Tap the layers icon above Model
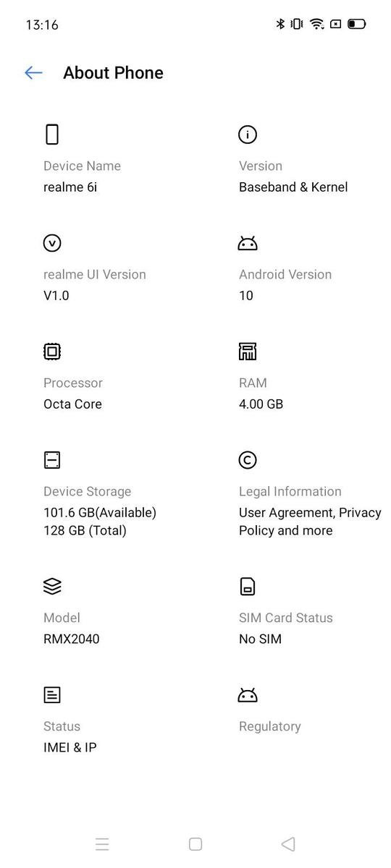Image resolution: width=391 pixels, height=868 pixels. coord(52,587)
